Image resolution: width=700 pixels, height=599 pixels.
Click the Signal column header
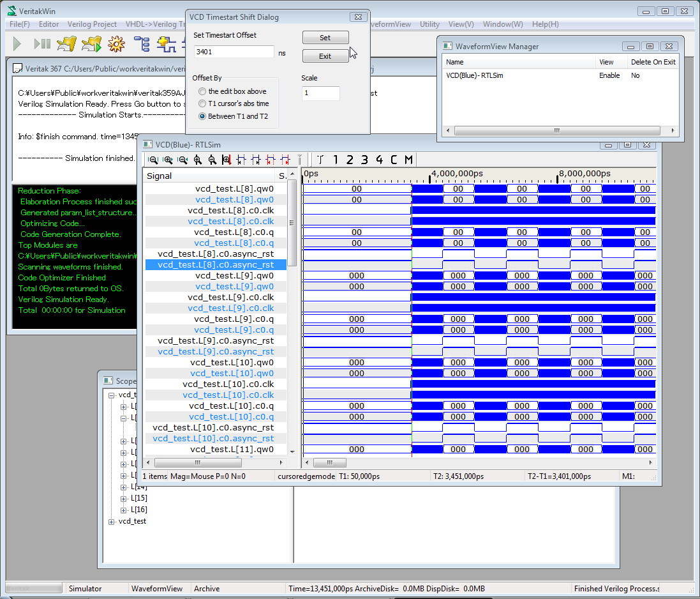(209, 176)
